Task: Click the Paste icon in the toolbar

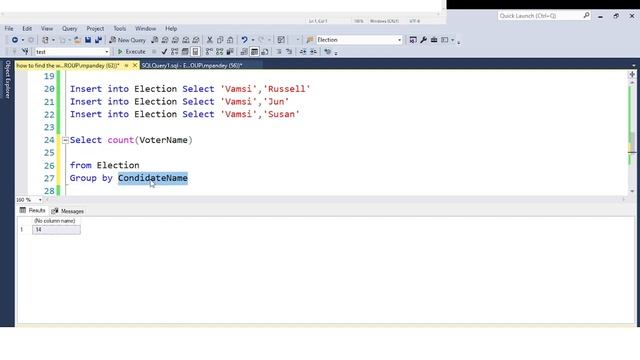Action: 230,40
